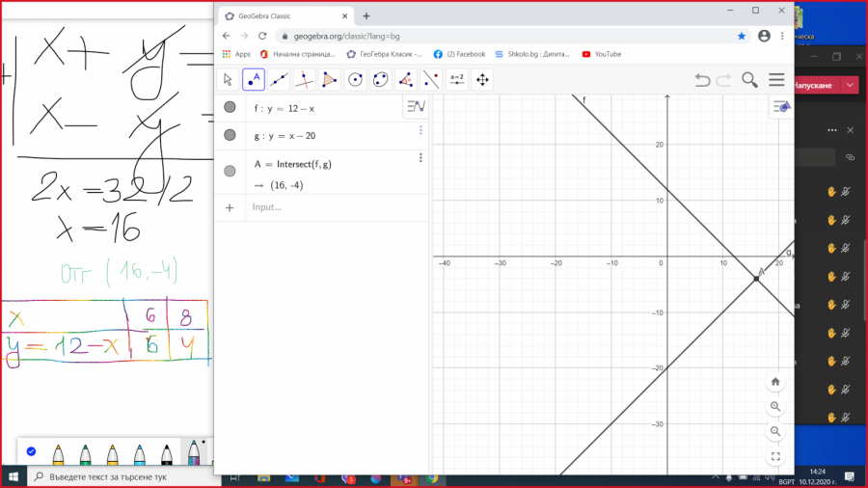Open the three-dot menu in the side panel
The height and width of the screenshot is (488, 868).
832,130
